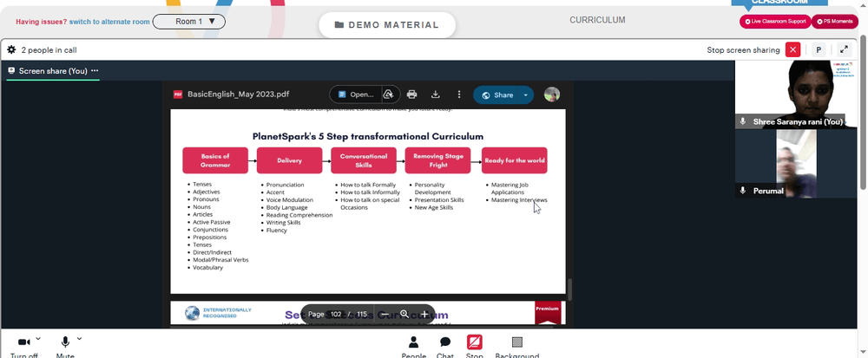The width and height of the screenshot is (868, 358).
Task: Click the PDF viewer vertical scrollbar
Action: [569, 290]
